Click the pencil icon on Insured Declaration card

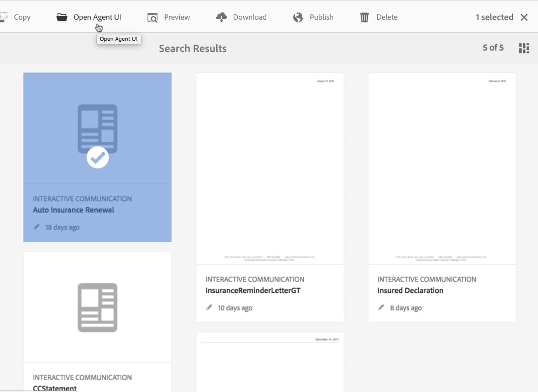point(382,307)
